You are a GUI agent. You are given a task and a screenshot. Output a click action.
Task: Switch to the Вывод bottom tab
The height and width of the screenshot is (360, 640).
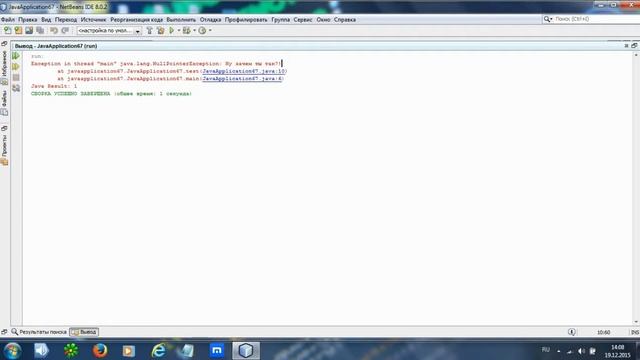point(84,332)
